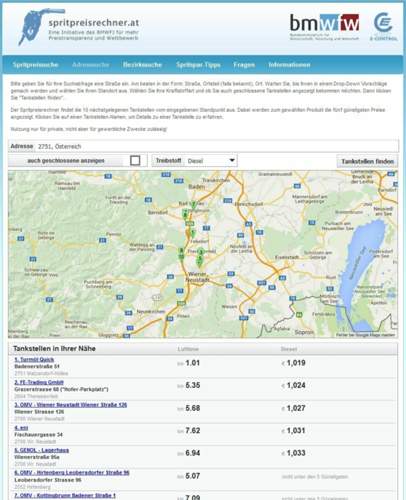Screen dimensions: 406x500
Task: Open the E-Control logo
Action: pos(383,27)
